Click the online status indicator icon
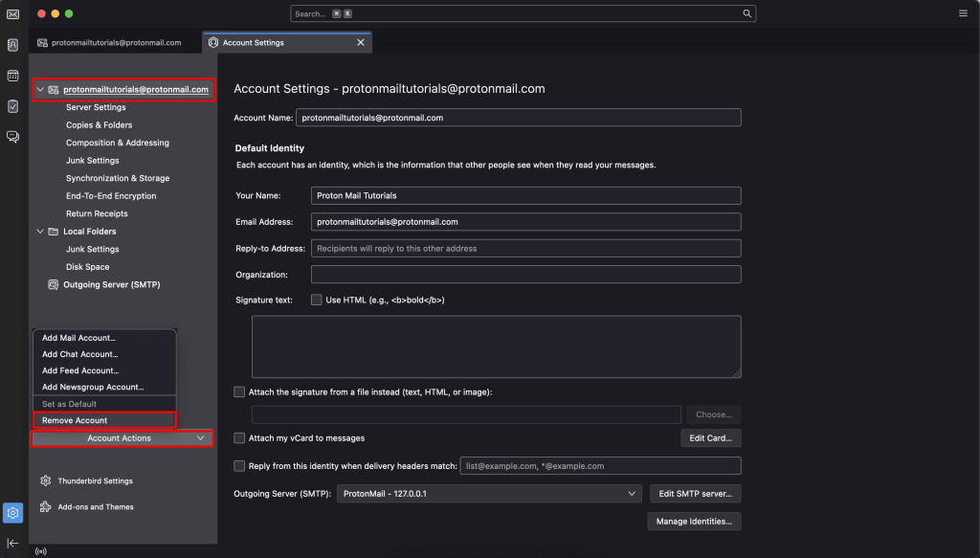 (41, 551)
